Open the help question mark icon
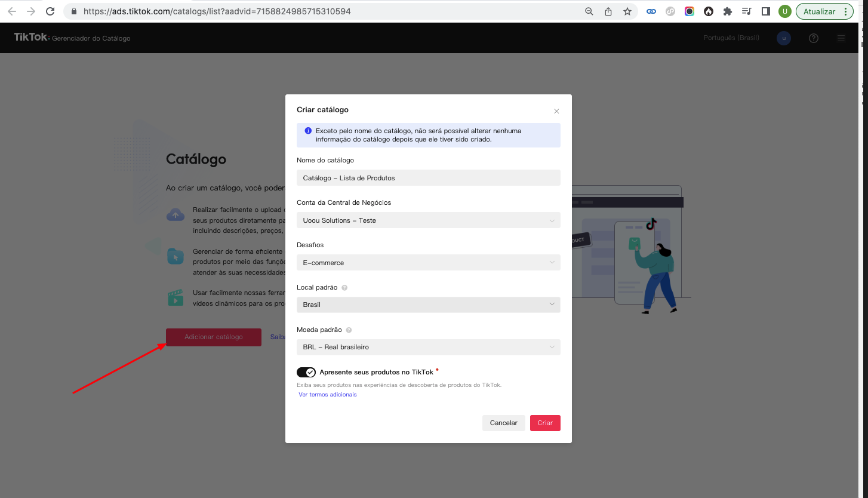 [814, 38]
